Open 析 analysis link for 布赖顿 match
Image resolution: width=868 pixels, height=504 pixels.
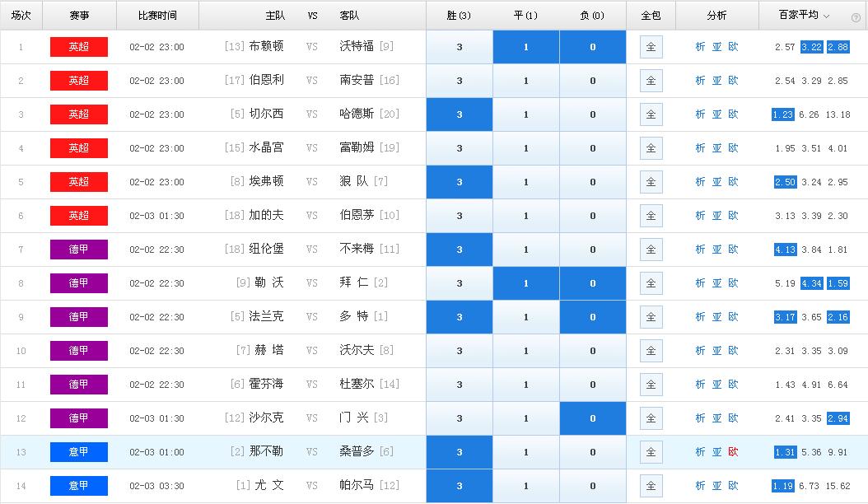(x=700, y=47)
